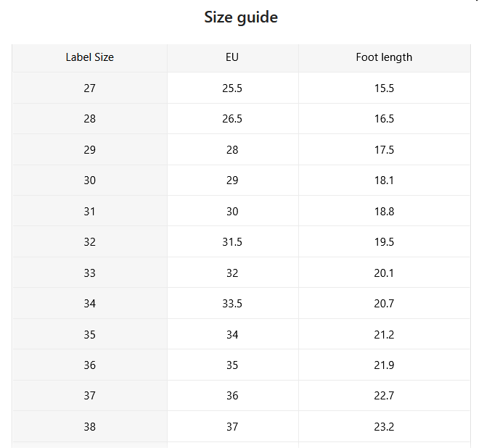Click label size 33 cell

[90, 273]
